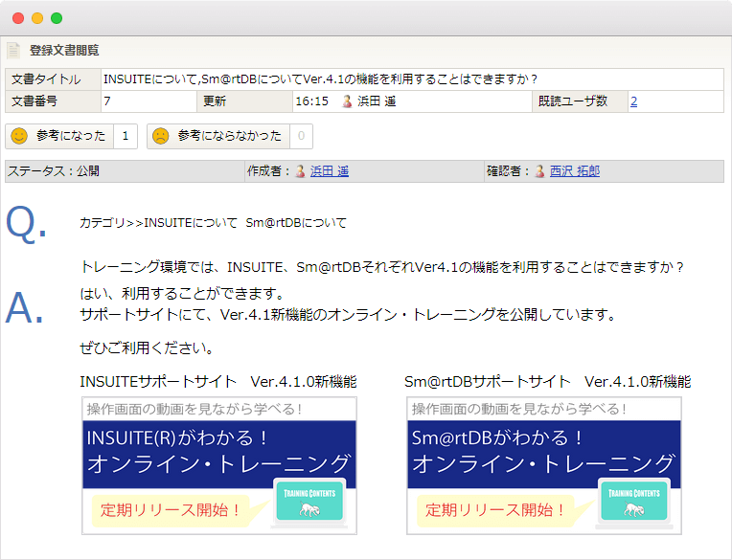Maximize the window with the green button
Viewport: 732px width, 560px height.
click(x=57, y=18)
